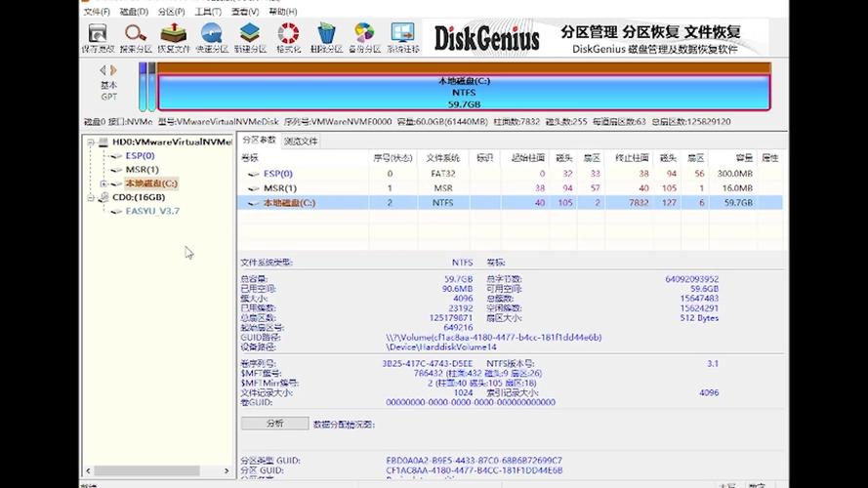Viewport: 868px width, 488px height.
Task: Click the partition type GUID EBD0A0A2 value
Action: click(x=474, y=461)
